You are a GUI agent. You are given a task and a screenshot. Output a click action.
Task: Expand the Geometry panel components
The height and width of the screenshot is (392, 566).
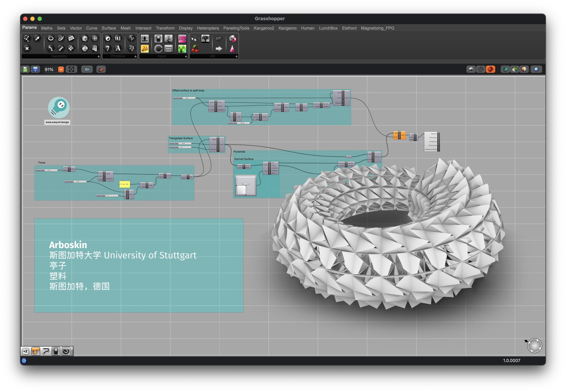(99, 56)
